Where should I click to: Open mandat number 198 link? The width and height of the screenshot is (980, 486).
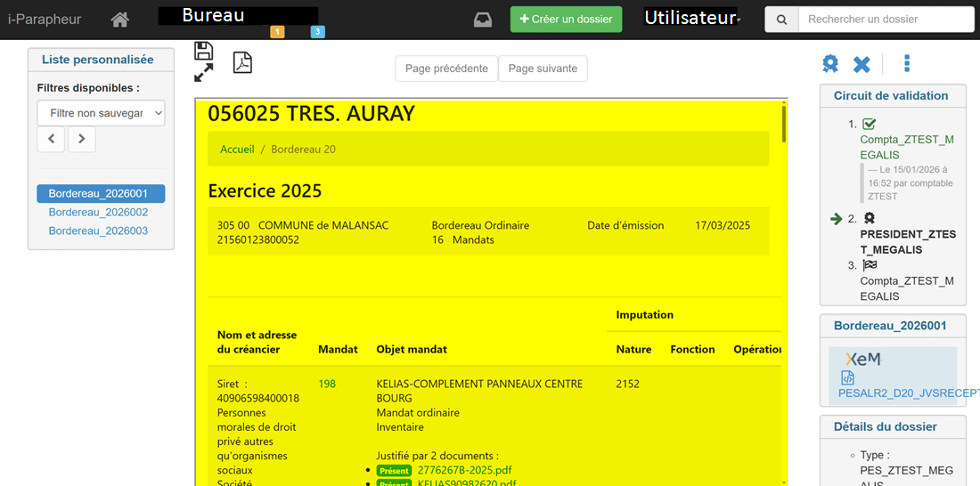pyautogui.click(x=327, y=385)
